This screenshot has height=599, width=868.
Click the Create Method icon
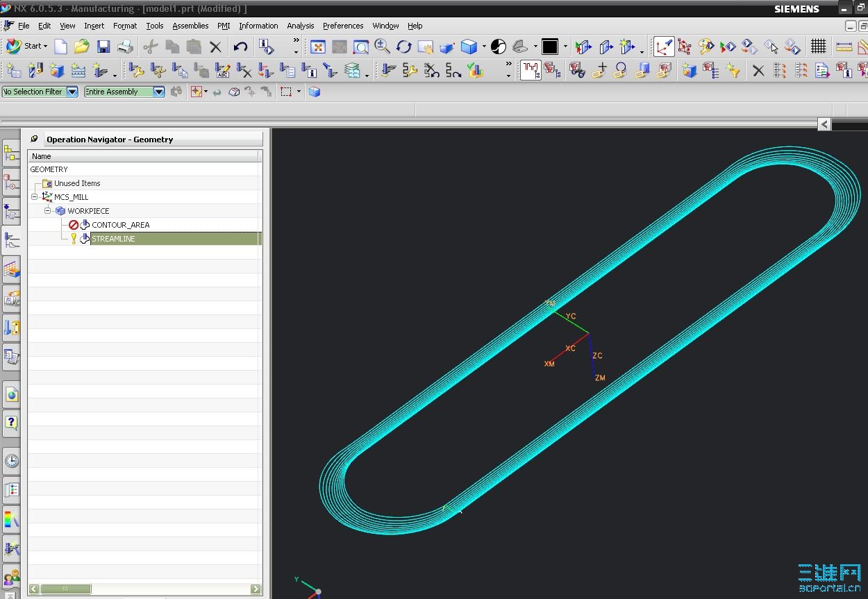tap(78, 70)
